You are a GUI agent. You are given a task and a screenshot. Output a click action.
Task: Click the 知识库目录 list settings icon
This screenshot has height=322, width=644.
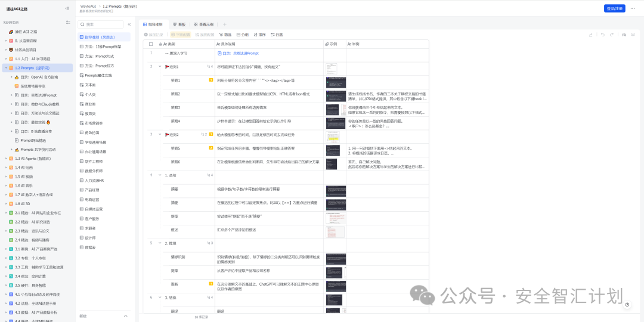tap(68, 22)
